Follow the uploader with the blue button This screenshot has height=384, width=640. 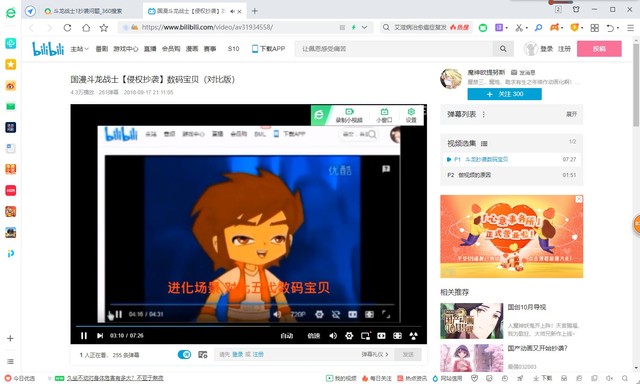(504, 94)
